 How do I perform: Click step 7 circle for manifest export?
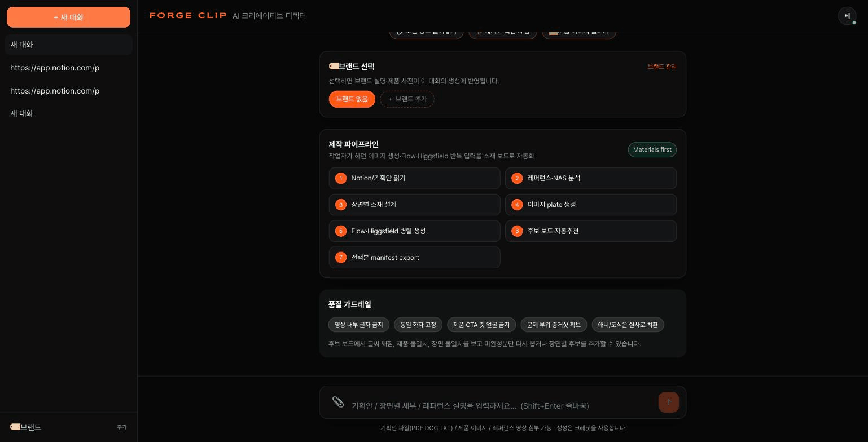[x=341, y=258]
